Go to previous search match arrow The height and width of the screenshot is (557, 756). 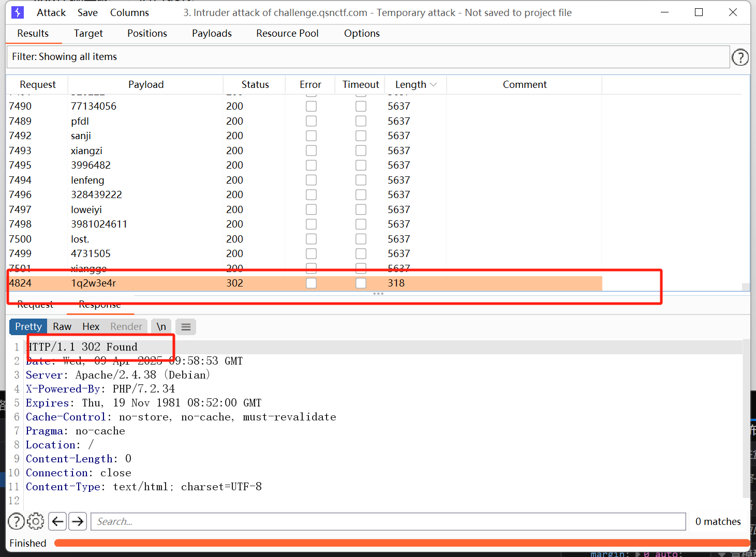(x=57, y=521)
